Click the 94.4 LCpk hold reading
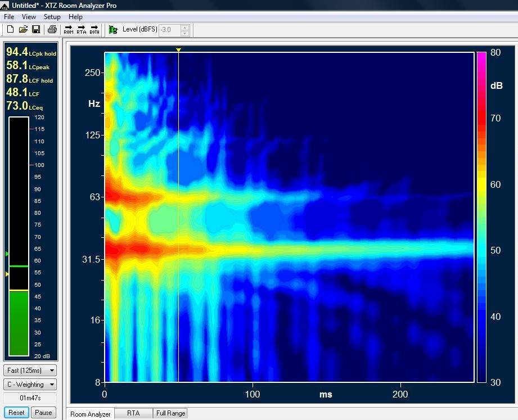This screenshot has width=518, height=420. [x=31, y=52]
